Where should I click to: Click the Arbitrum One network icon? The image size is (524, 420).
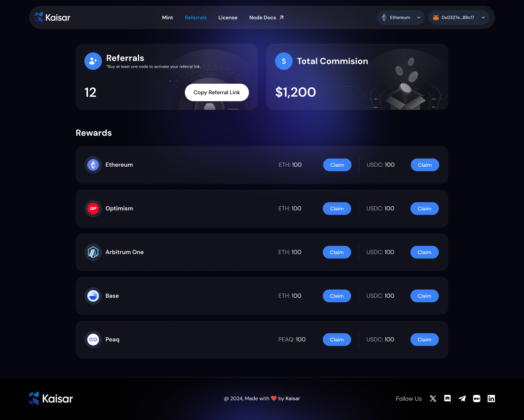point(93,252)
